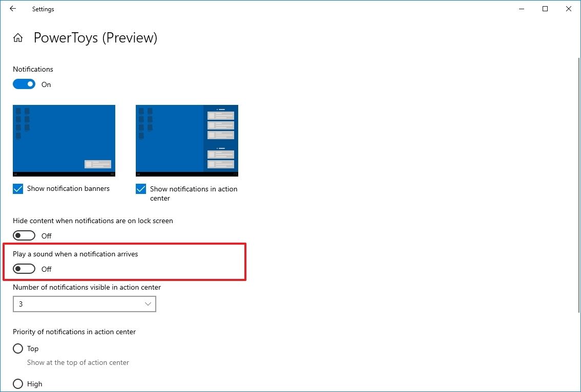Click the action center preview image
The height and width of the screenshot is (392, 581).
point(186,140)
